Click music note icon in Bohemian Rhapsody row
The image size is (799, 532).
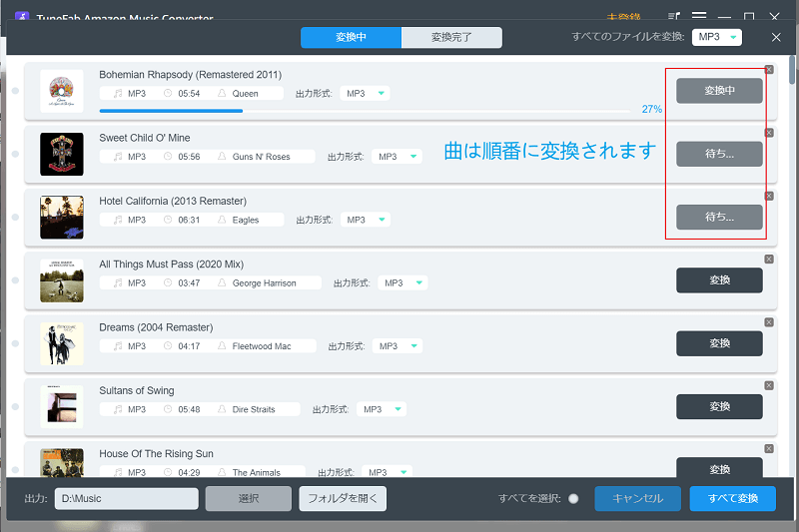tap(118, 93)
